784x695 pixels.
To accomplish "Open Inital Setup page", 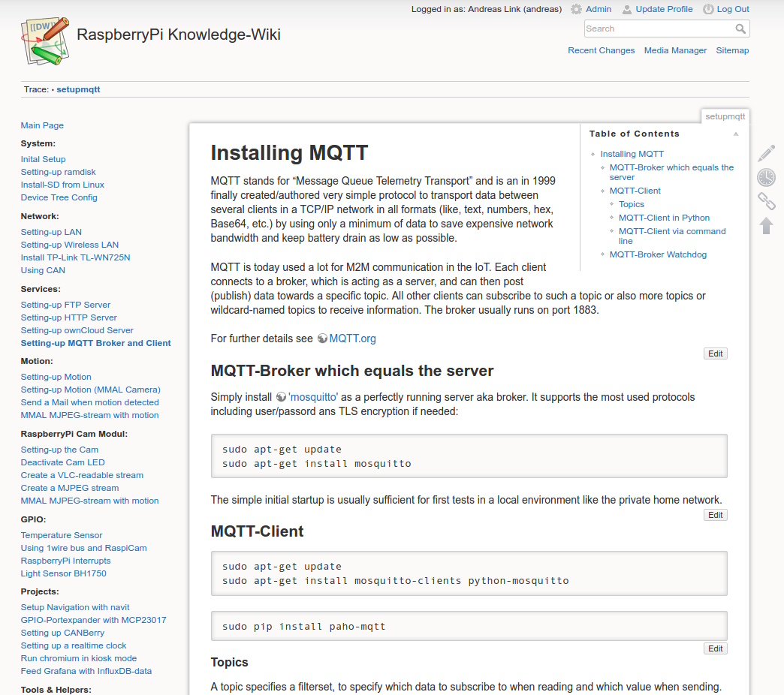I will (x=43, y=159).
